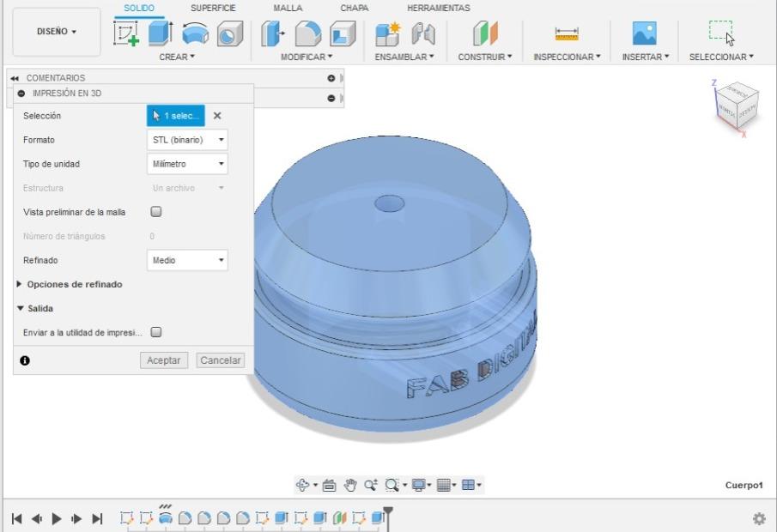Click the Fillet tool icon
The width and height of the screenshot is (777, 532).
[x=307, y=33]
